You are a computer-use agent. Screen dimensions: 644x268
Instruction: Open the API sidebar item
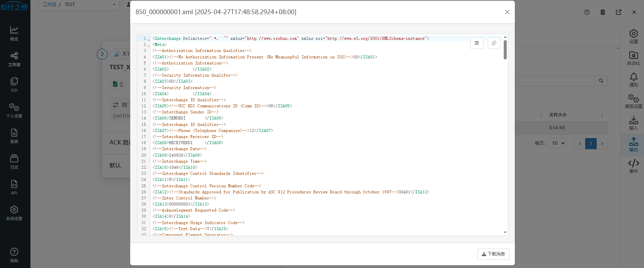14,188
